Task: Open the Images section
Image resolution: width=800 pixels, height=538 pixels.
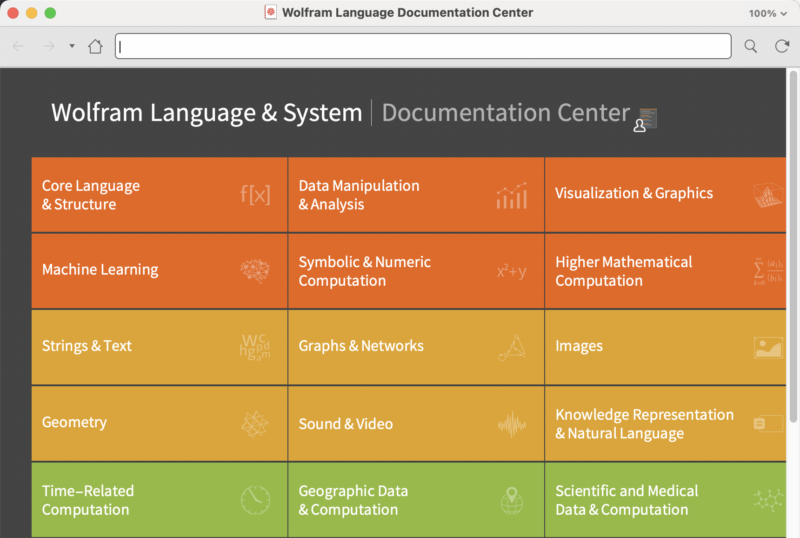Action: point(665,347)
